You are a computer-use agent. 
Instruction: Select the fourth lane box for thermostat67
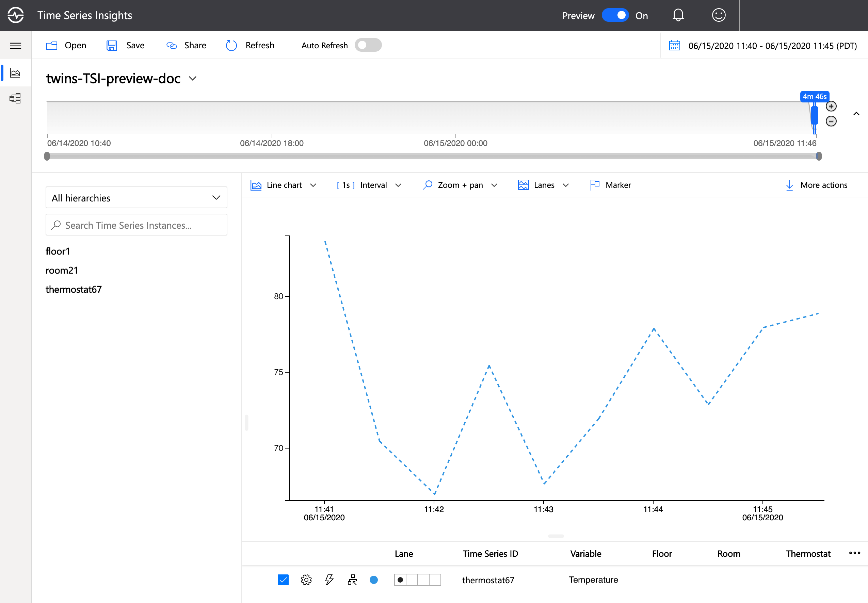pyautogui.click(x=435, y=580)
